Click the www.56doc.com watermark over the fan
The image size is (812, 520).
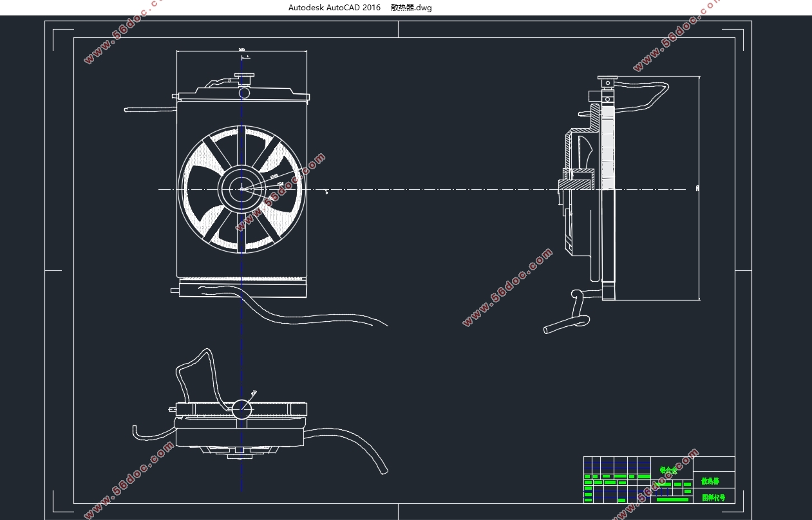(x=281, y=192)
